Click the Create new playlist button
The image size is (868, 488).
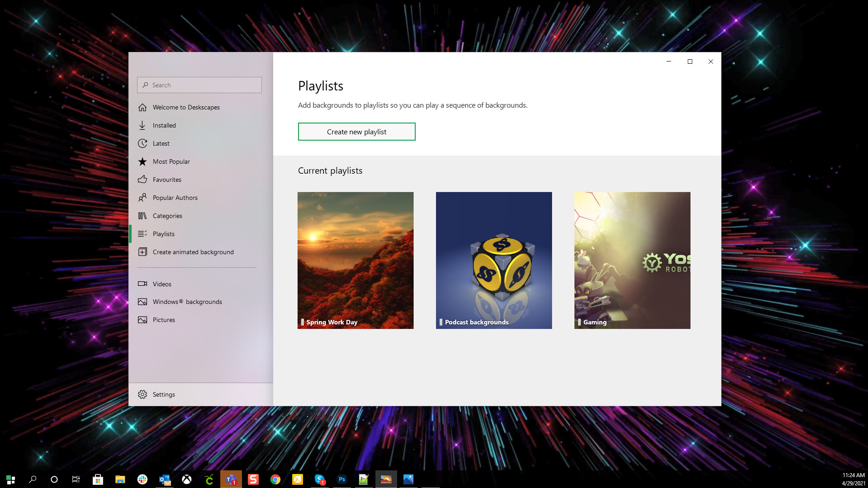(356, 132)
